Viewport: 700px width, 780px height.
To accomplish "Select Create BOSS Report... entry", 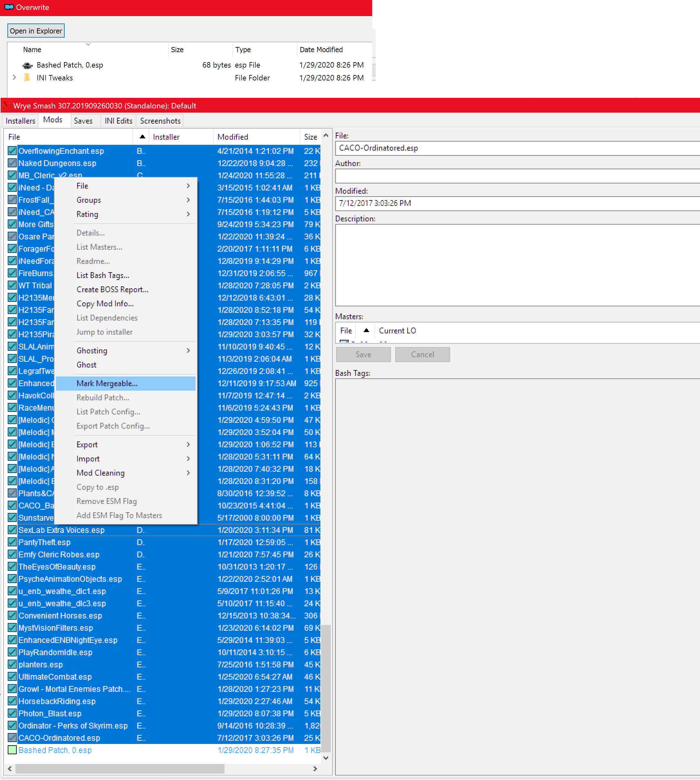I will coord(126,289).
